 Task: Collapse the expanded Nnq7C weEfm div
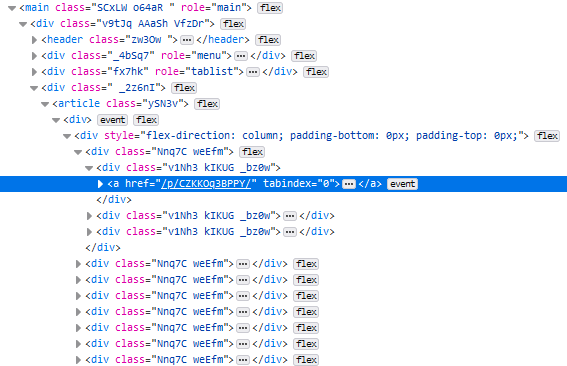tap(78, 152)
